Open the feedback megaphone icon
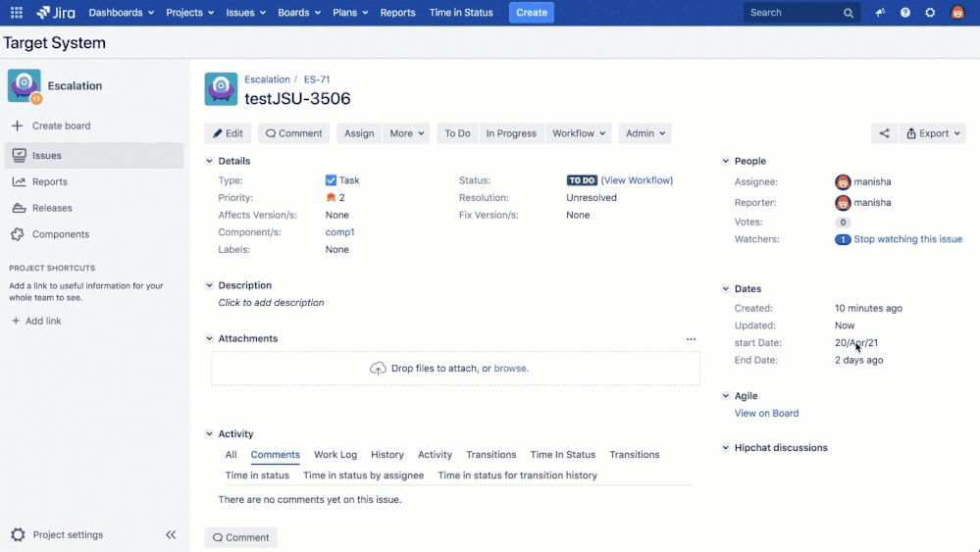Screen dimensions: 980x552 tap(880, 13)
